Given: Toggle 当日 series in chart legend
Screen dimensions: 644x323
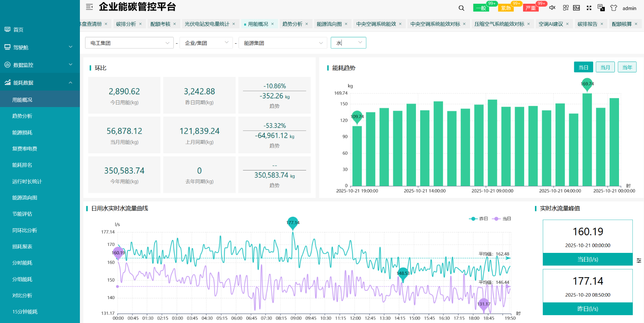Looking at the screenshot, I should click(x=502, y=219).
